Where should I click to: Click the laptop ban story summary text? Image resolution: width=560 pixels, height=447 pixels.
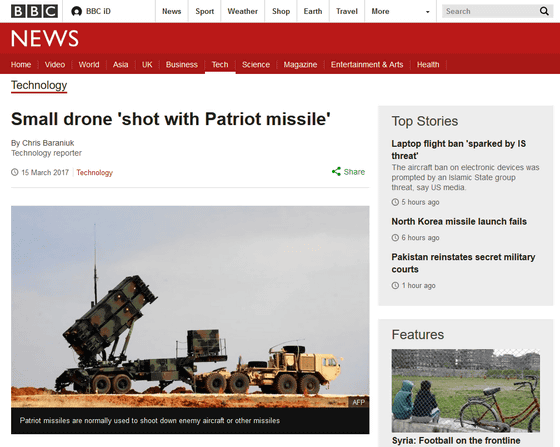[x=465, y=177]
